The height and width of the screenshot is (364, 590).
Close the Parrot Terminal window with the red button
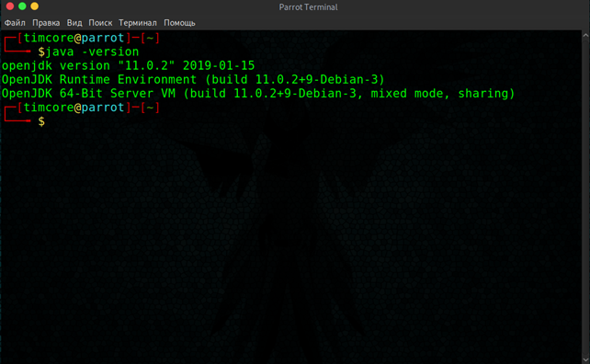point(10,6)
